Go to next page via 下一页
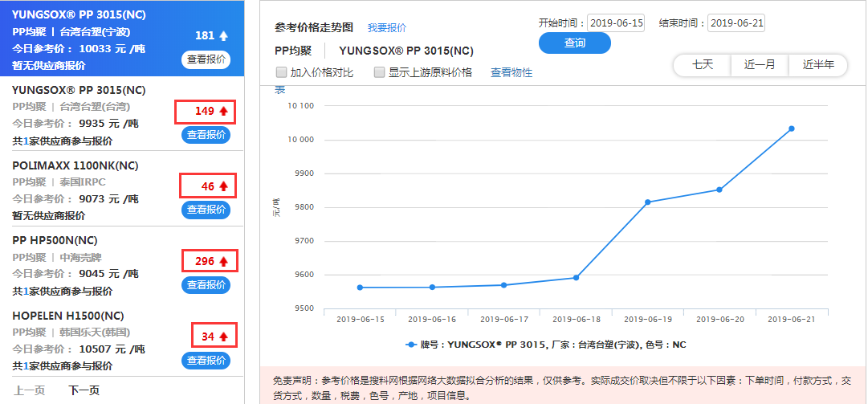This screenshot has width=868, height=404. tap(84, 390)
